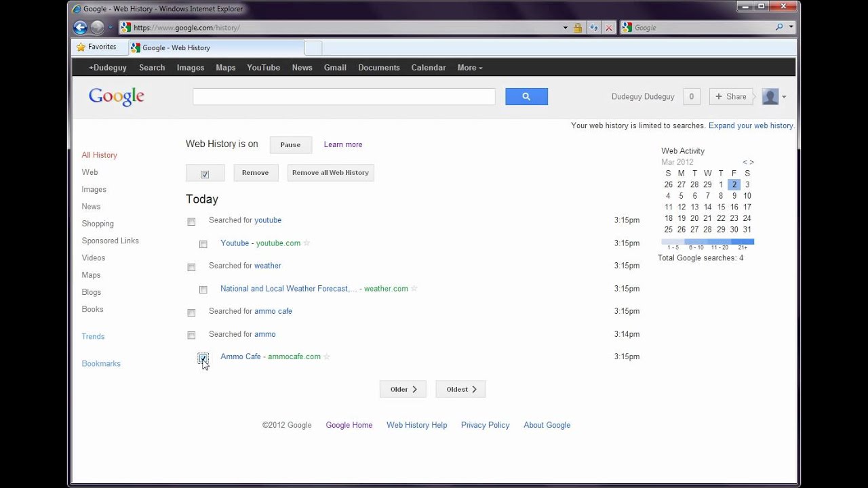Tick checkbox for Searched for ammo cafe

point(191,312)
